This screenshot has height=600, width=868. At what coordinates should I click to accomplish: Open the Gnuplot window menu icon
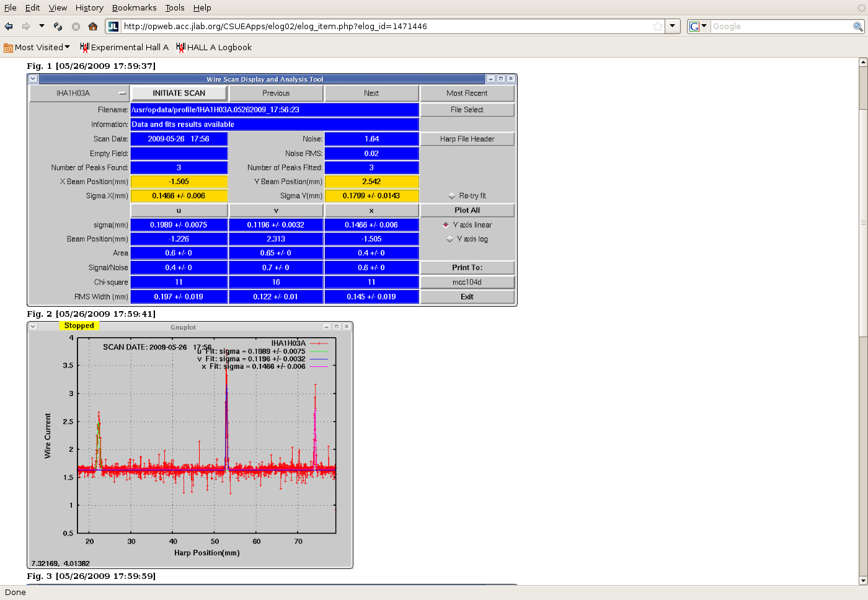point(33,327)
